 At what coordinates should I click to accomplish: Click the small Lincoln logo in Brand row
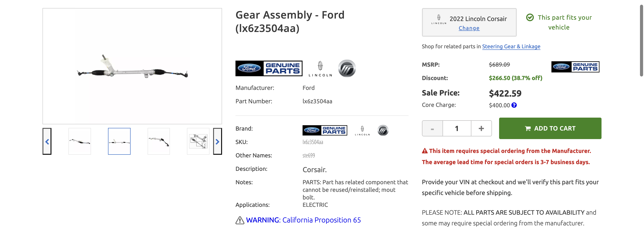pyautogui.click(x=362, y=130)
